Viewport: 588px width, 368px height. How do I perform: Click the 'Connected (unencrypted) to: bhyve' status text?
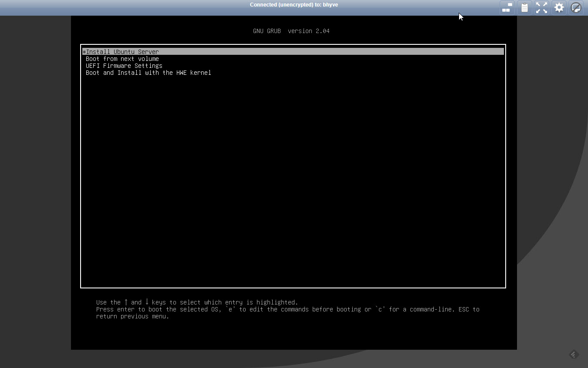[x=294, y=5]
